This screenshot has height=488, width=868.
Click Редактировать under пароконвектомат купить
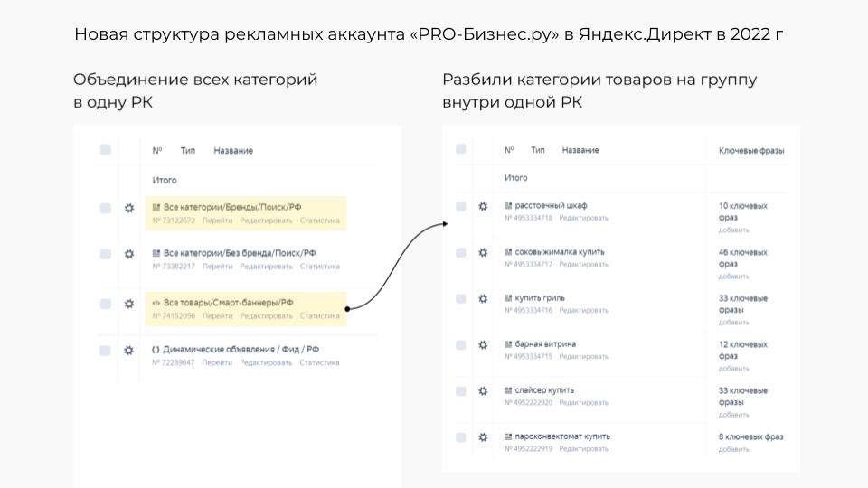(x=583, y=449)
